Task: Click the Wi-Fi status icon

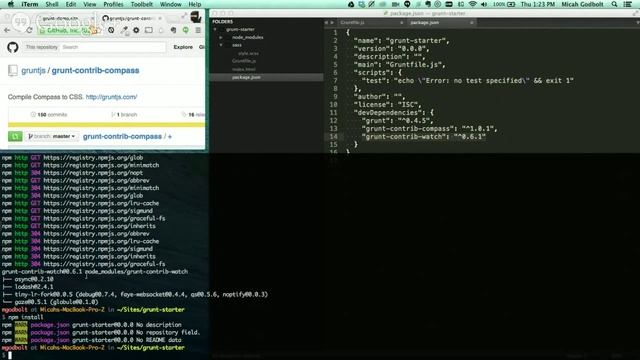Action: pyautogui.click(x=473, y=4)
